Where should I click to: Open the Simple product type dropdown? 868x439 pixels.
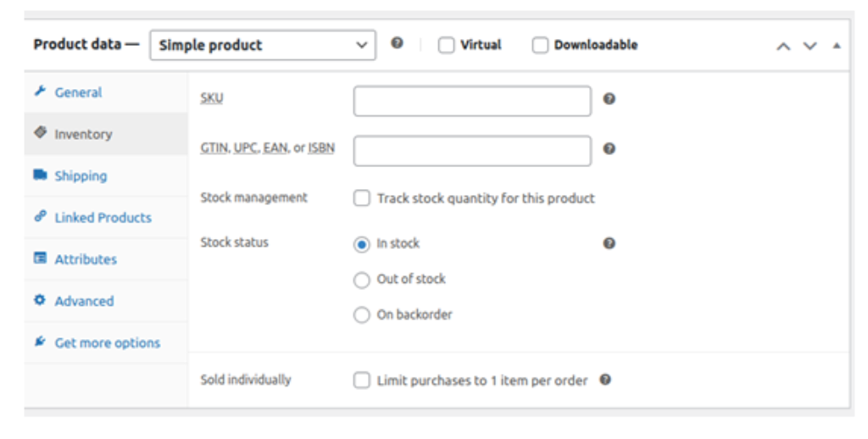(x=263, y=45)
